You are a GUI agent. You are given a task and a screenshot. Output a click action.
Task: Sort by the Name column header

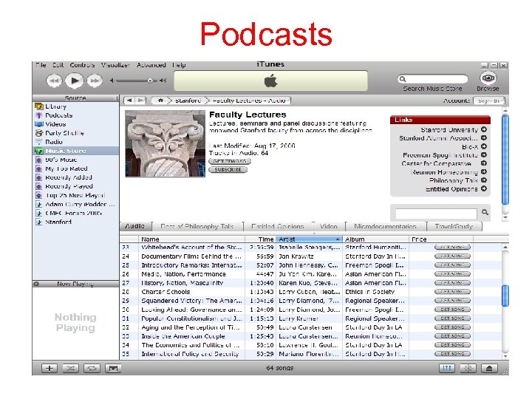191,239
